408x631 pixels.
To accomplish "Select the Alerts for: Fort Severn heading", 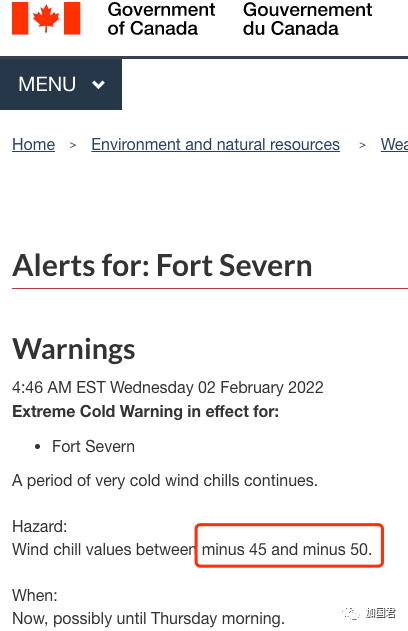I will click(x=162, y=266).
